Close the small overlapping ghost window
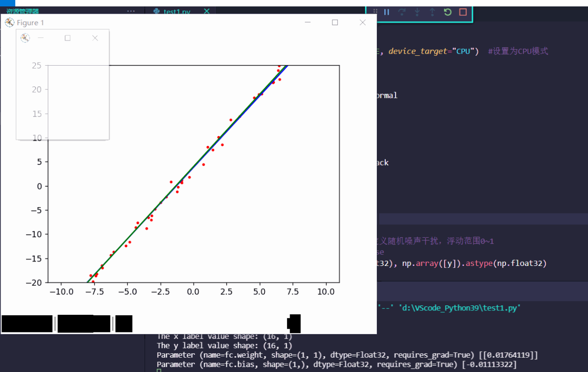 95,38
